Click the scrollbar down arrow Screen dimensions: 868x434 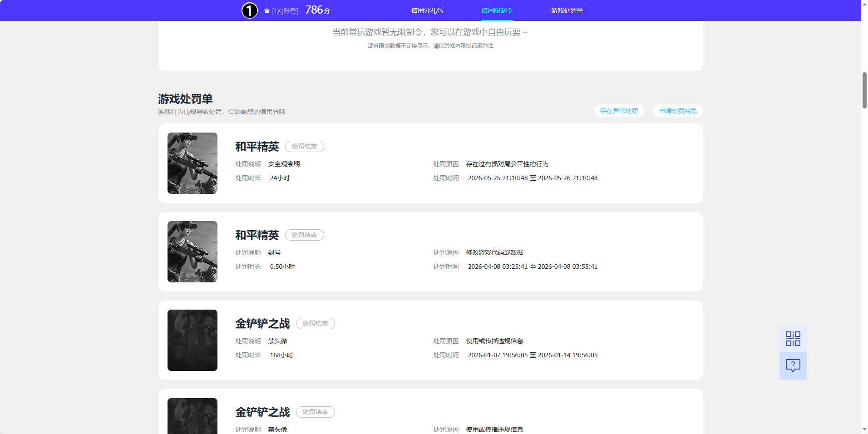click(864, 430)
